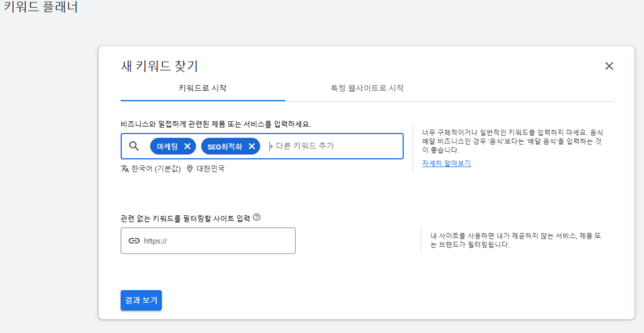The width and height of the screenshot is (644, 333).
Task: Click the 결과 보기 button
Action: point(142,300)
